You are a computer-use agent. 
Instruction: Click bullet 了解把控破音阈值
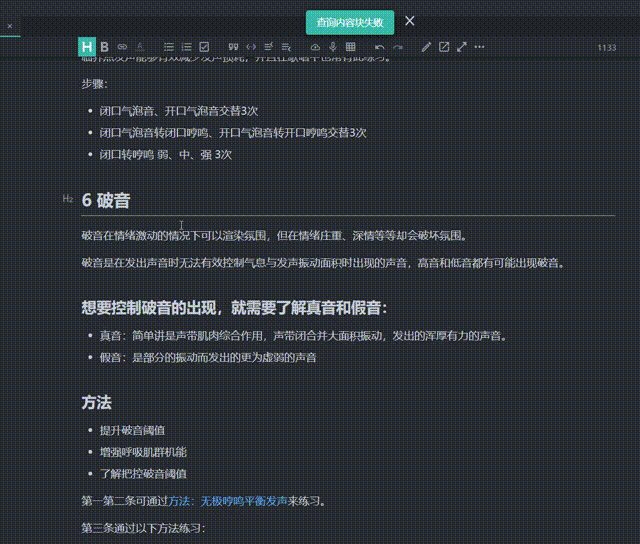point(143,474)
